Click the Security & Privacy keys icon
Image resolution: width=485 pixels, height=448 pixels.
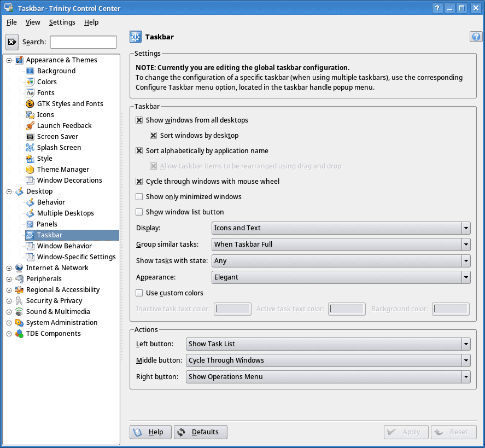tap(19, 301)
